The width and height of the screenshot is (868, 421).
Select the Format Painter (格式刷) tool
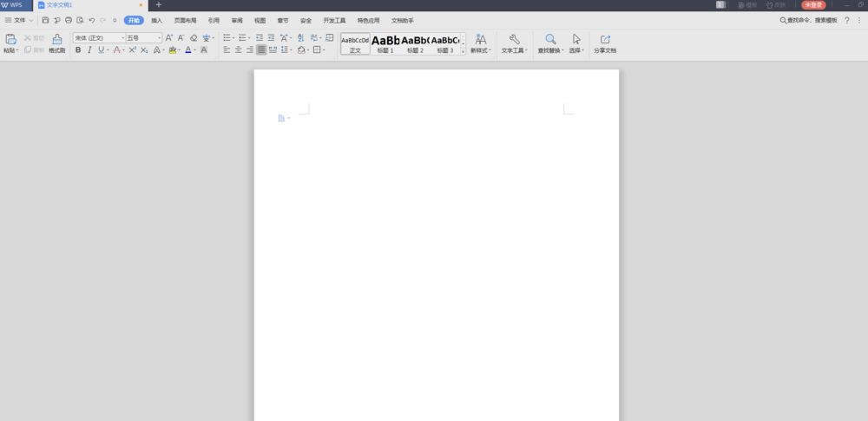(x=57, y=43)
